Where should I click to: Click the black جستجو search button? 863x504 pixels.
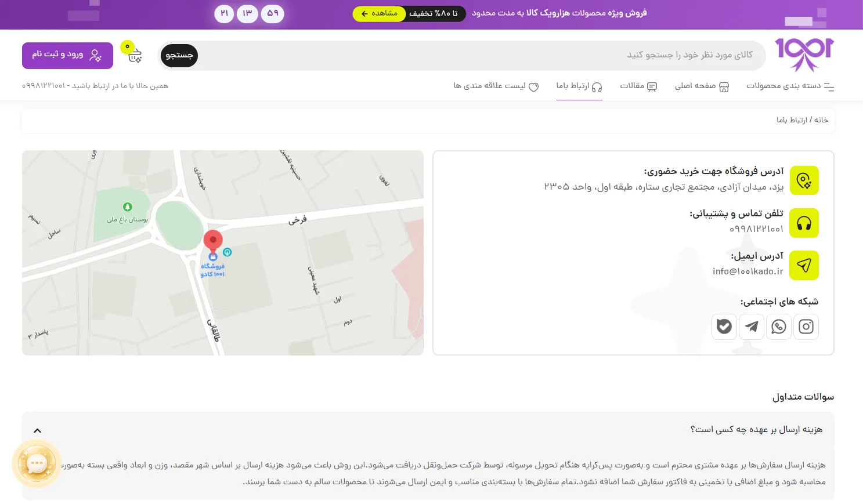coord(179,56)
